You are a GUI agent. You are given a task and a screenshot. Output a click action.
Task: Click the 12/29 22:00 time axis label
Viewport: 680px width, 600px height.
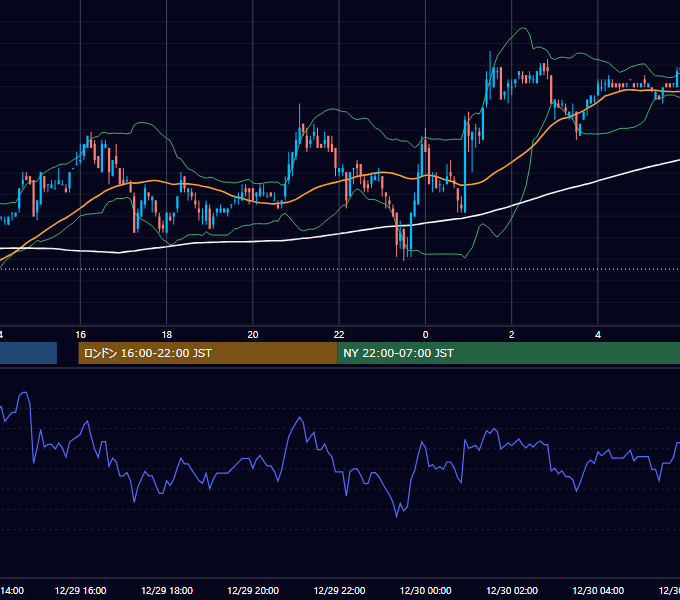(339, 590)
